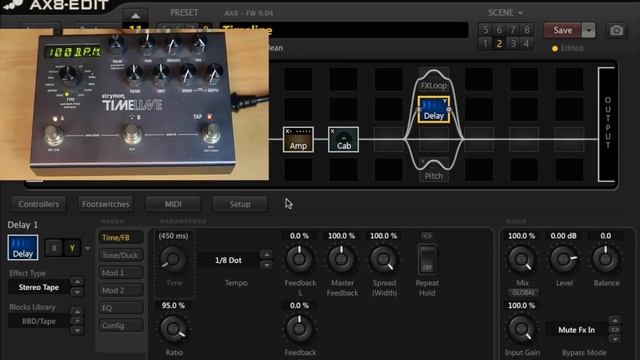The image size is (640, 360).
Task: Click the Mute Fx In bypass field
Action: pyautogui.click(x=576, y=330)
